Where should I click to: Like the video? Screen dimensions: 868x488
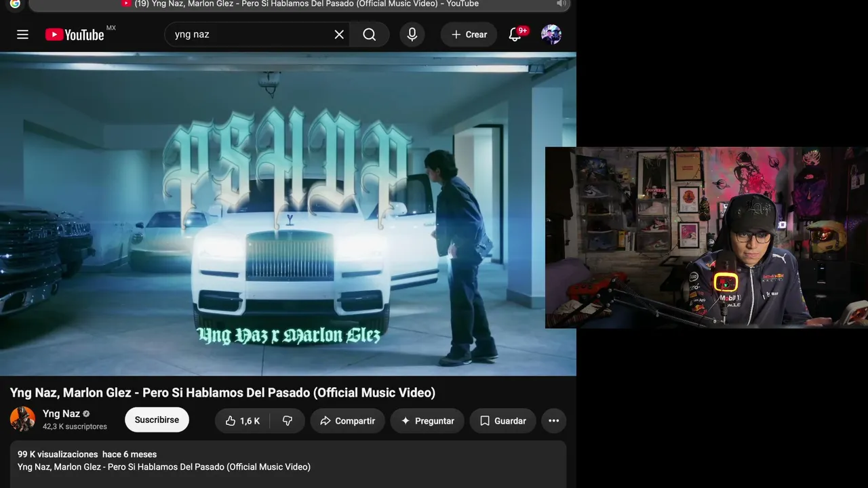click(x=242, y=421)
